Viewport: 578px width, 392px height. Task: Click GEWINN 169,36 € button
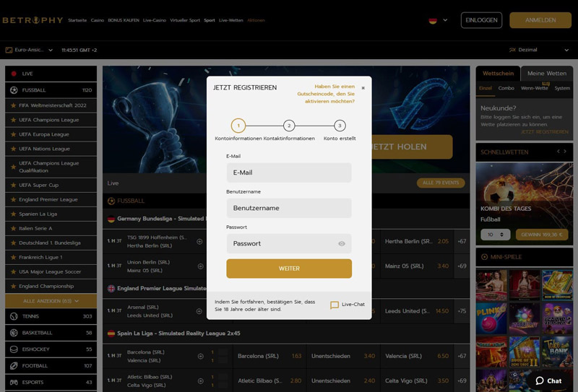(x=542, y=235)
